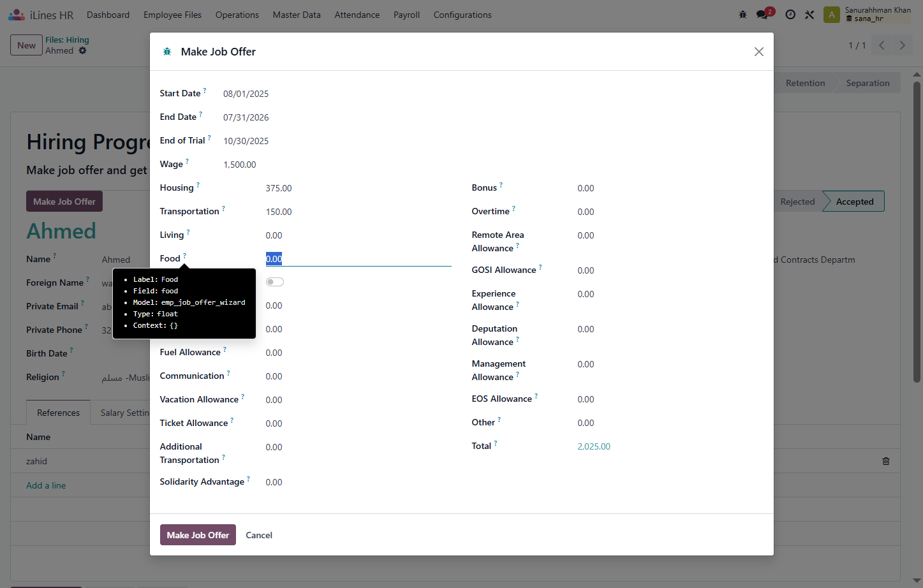Click the Transportation value 150.00
This screenshot has height=588, width=923.
pyautogui.click(x=279, y=212)
